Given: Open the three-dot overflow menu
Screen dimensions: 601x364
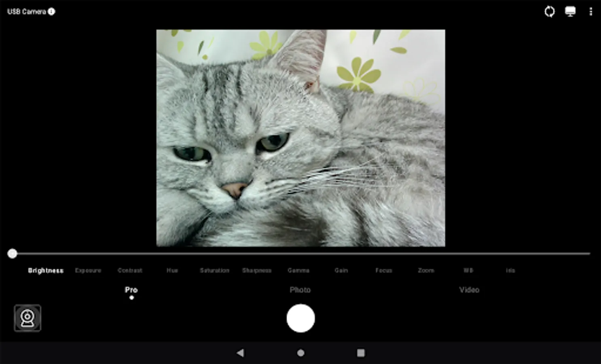Looking at the screenshot, I should [591, 11].
